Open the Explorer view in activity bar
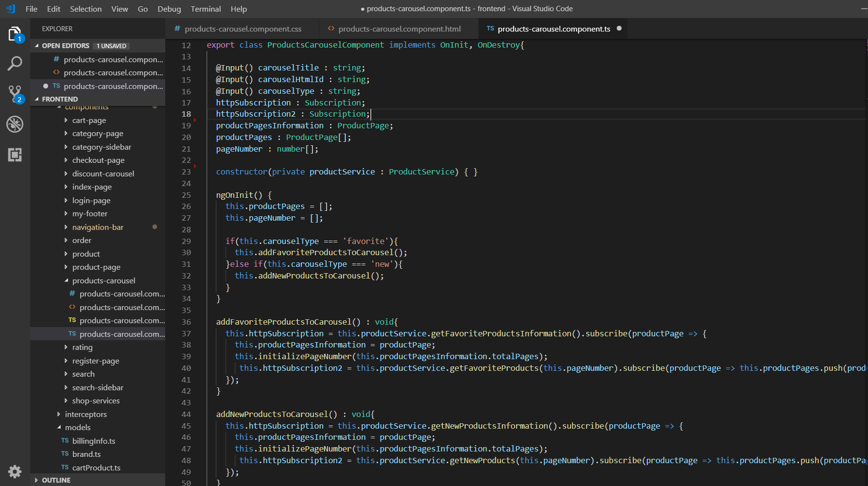 pos(15,34)
